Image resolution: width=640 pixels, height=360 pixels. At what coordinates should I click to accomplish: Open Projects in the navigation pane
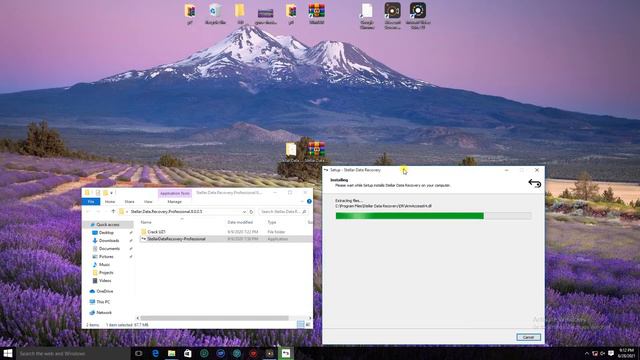click(106, 273)
